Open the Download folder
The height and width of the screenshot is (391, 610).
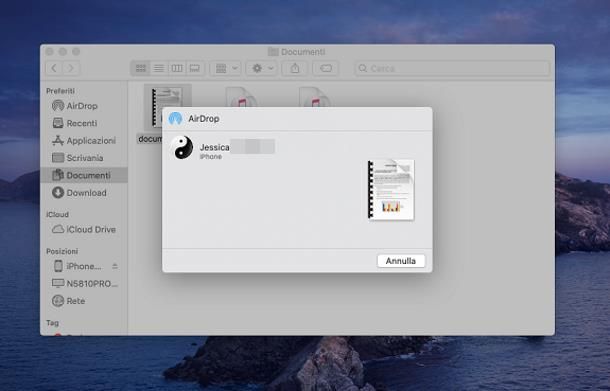[79, 193]
